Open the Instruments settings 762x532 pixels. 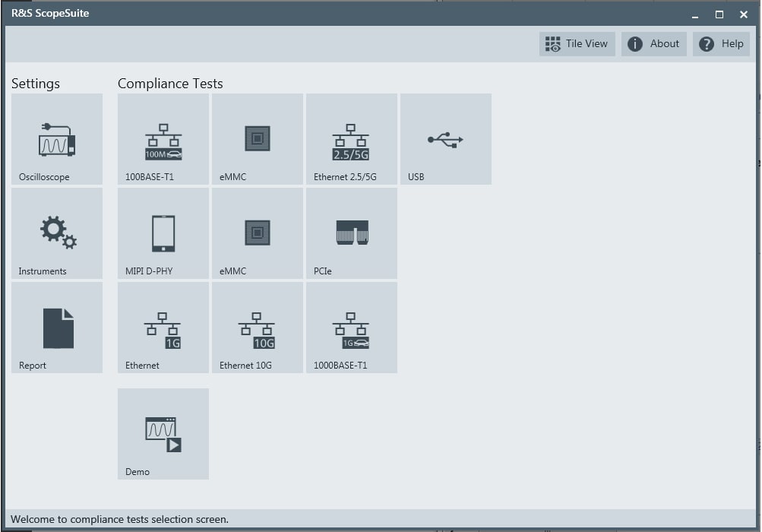(56, 233)
